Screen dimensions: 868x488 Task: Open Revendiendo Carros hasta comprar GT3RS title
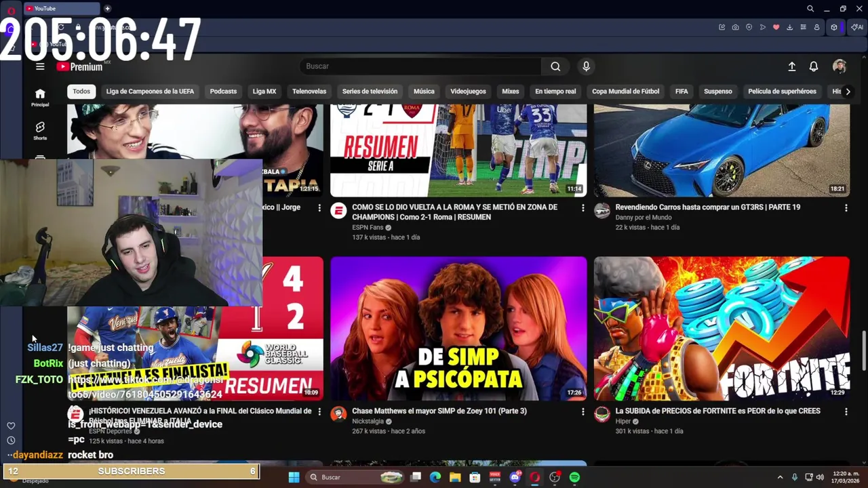(x=708, y=207)
